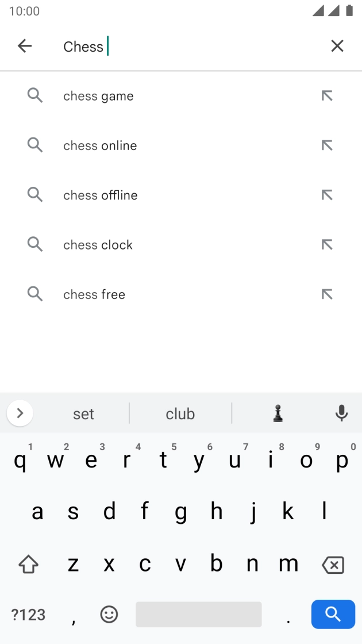Expand the keyboard suggestion strip chevron

point(20,413)
